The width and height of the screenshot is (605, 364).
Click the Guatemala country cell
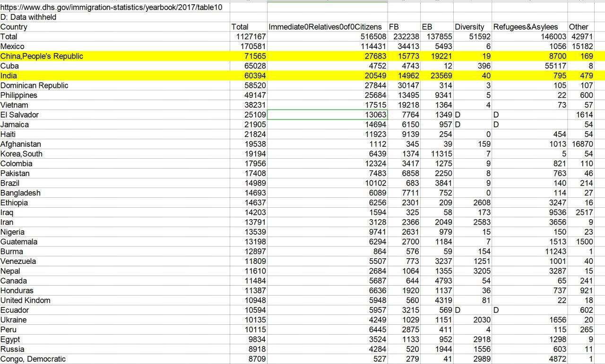(x=115, y=242)
